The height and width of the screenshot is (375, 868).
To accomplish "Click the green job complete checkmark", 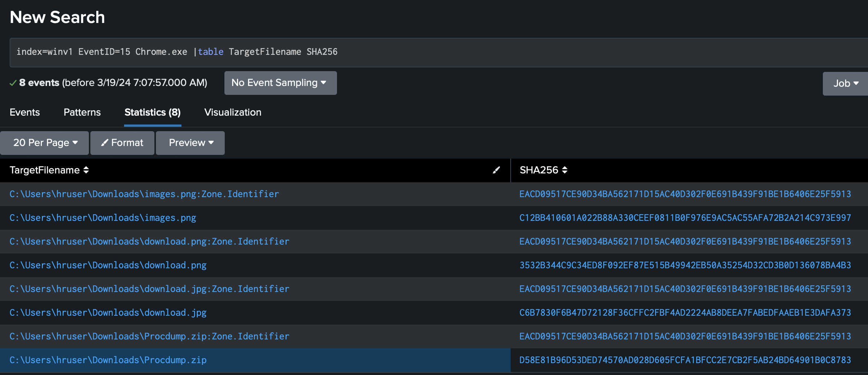I will click(x=13, y=83).
